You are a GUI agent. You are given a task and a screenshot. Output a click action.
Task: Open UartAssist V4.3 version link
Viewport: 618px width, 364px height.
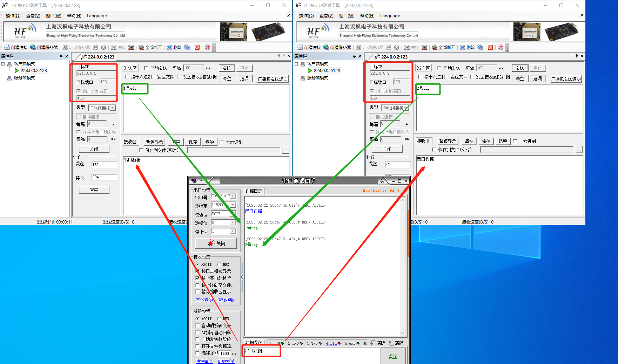(384, 191)
